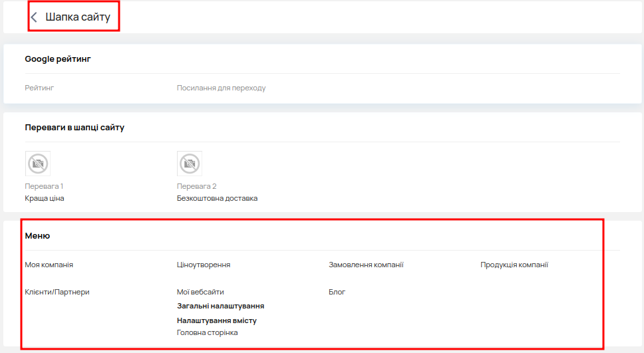Go to the Клієнти/Партнери menu item

pyautogui.click(x=57, y=292)
